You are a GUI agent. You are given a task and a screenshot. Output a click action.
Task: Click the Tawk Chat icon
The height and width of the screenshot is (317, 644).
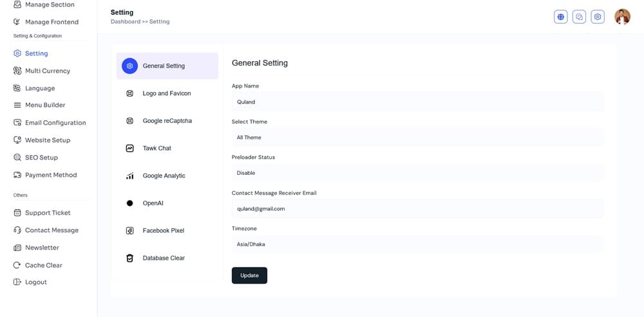point(129,148)
